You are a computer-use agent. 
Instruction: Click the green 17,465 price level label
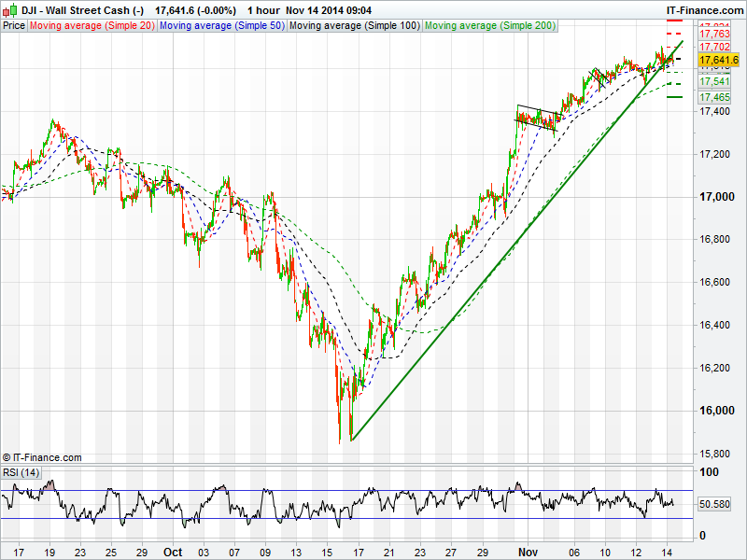[714, 98]
